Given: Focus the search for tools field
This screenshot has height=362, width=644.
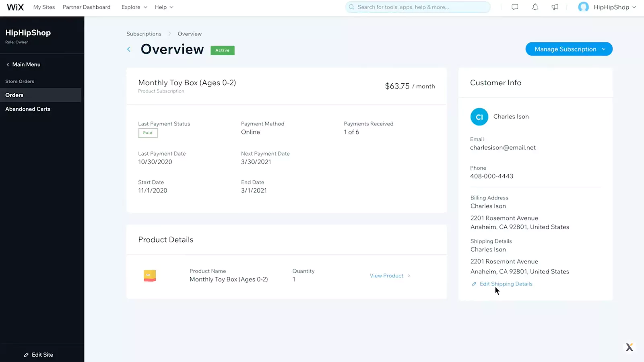Looking at the screenshot, I should click(418, 7).
